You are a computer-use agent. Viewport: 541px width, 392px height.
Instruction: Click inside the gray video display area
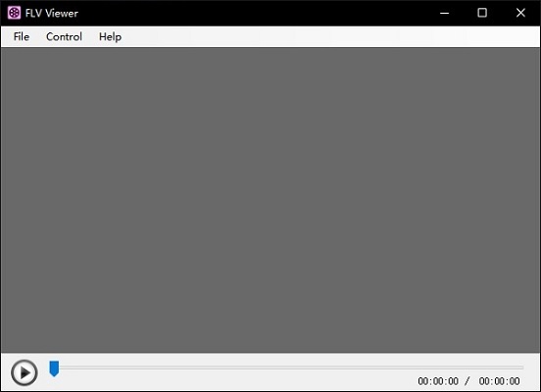tap(270, 200)
